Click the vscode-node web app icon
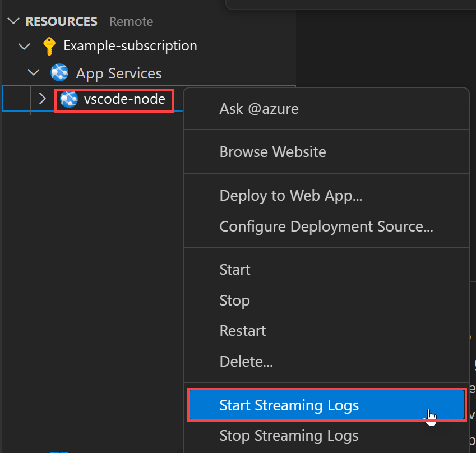476x453 pixels. pos(68,99)
